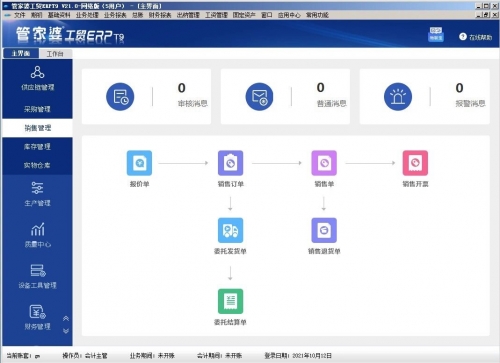Click the 普通消息 label text
The image size is (500, 363).
tap(331, 104)
